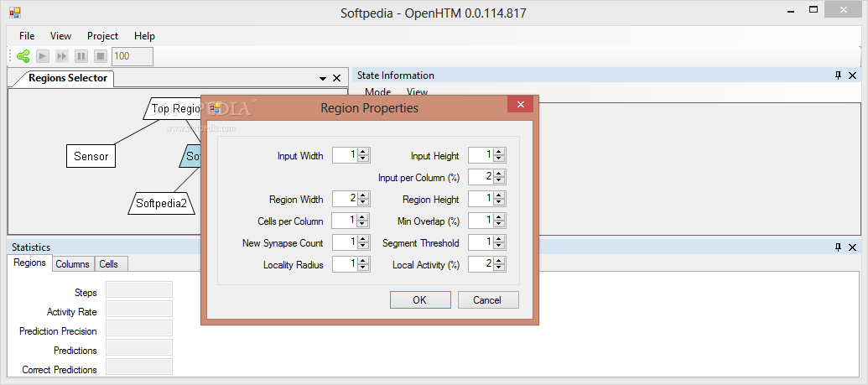Pin the State Information panel

coord(838,75)
